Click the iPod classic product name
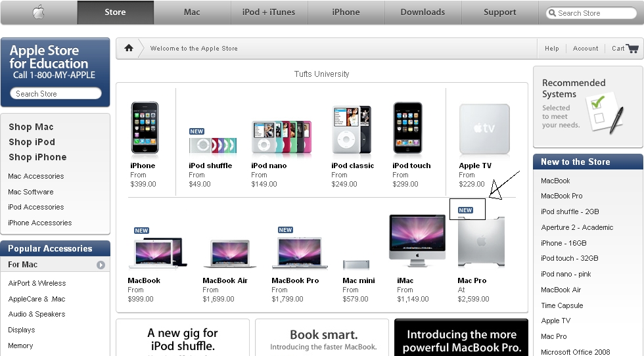 coord(352,166)
